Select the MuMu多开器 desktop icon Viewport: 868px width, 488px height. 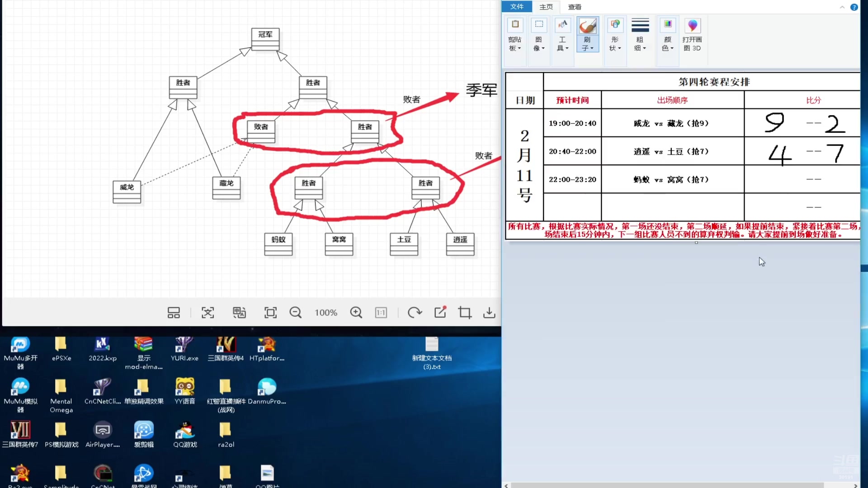20,353
